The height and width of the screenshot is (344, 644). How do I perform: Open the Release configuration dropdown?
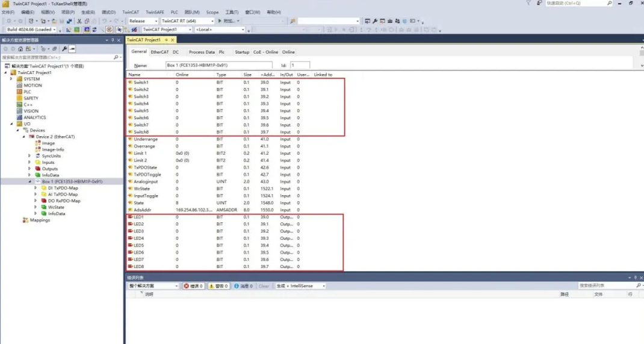click(x=143, y=21)
